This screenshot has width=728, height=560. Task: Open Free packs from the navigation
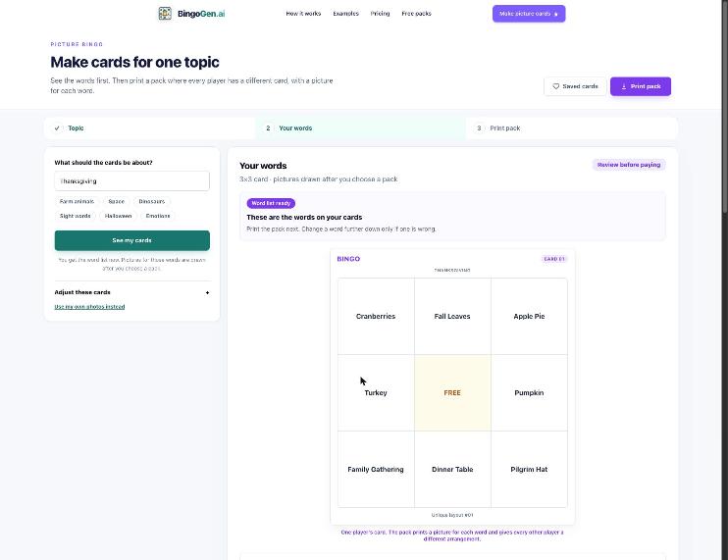point(416,14)
